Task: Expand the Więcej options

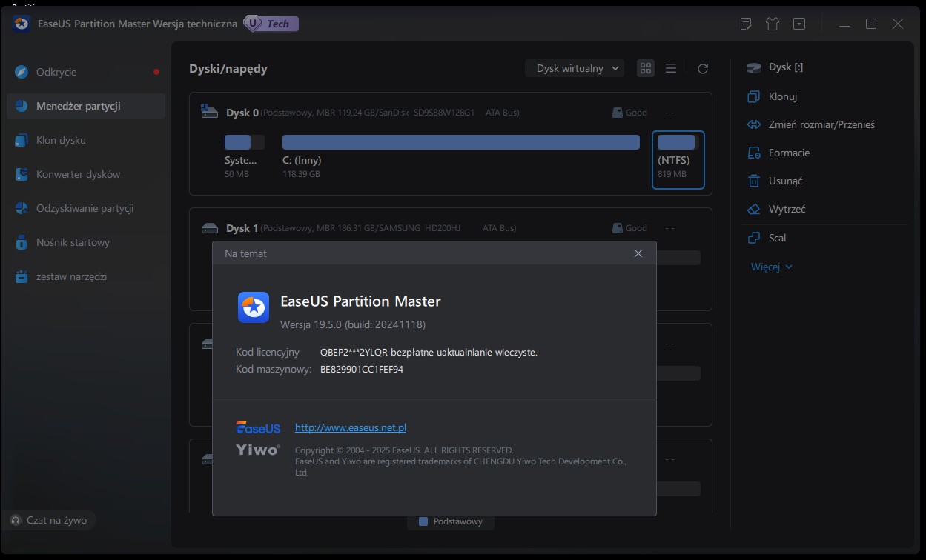Action: coord(771,267)
